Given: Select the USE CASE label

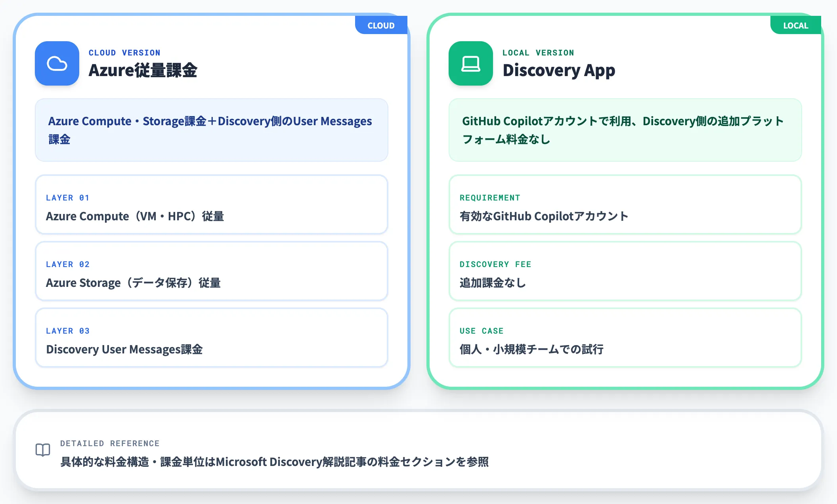Looking at the screenshot, I should point(482,331).
